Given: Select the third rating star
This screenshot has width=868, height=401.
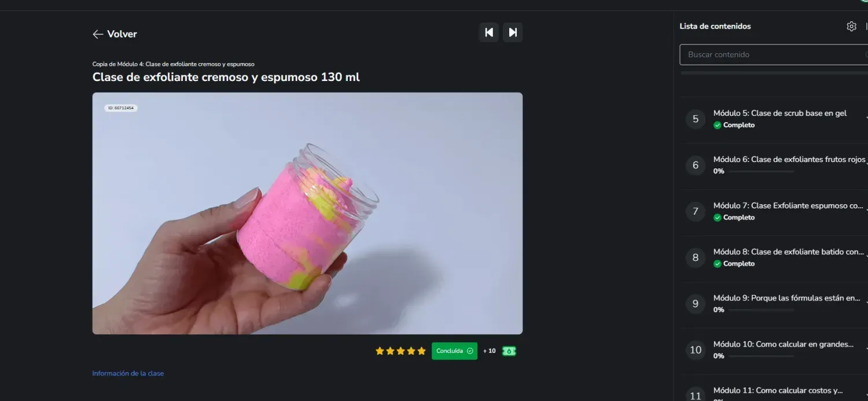Looking at the screenshot, I should pyautogui.click(x=400, y=351).
